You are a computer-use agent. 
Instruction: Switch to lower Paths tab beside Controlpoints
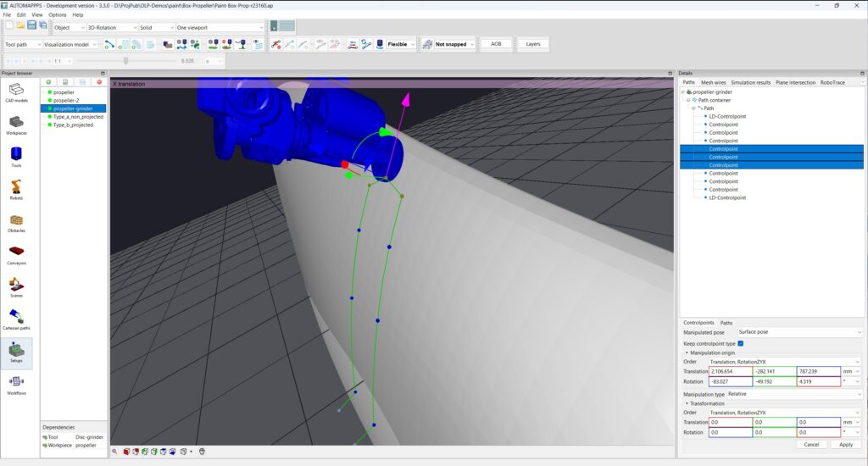click(726, 323)
